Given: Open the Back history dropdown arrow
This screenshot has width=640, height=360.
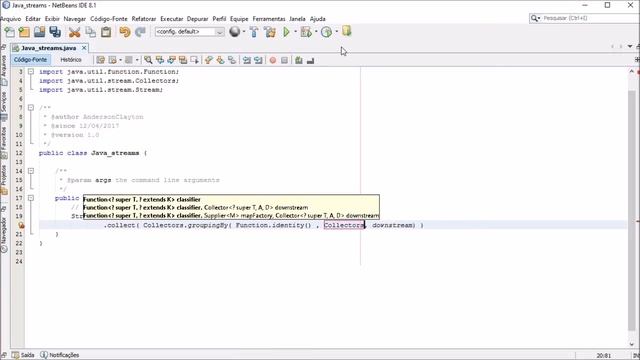Looking at the screenshot, I should tap(120, 60).
